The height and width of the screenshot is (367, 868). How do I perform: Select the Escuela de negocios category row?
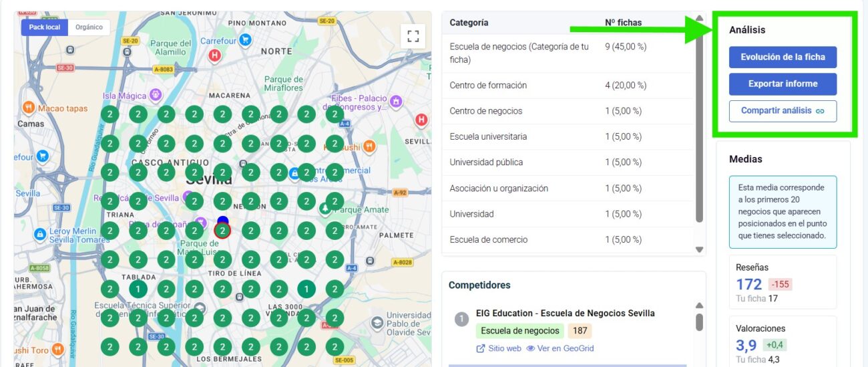[568, 53]
